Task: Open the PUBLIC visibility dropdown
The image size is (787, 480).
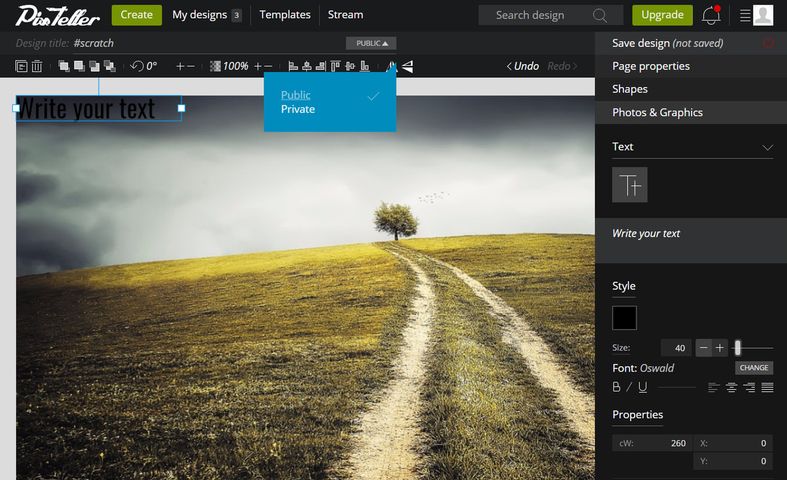Action: point(371,43)
